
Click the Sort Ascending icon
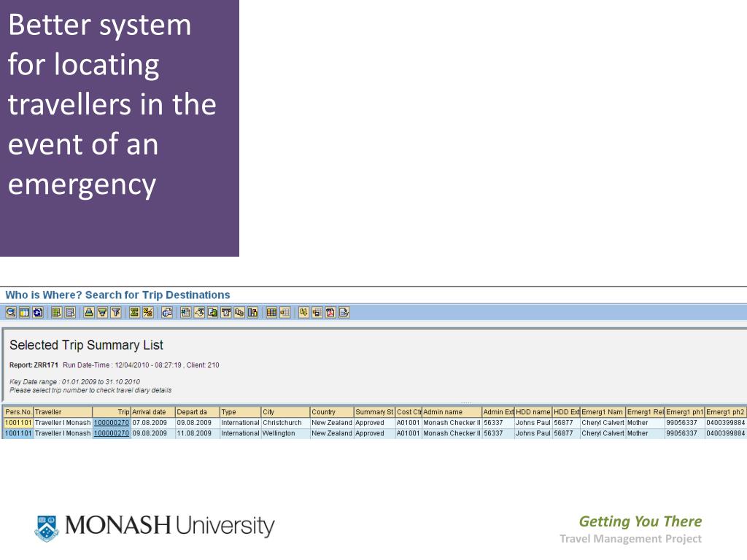(88, 312)
